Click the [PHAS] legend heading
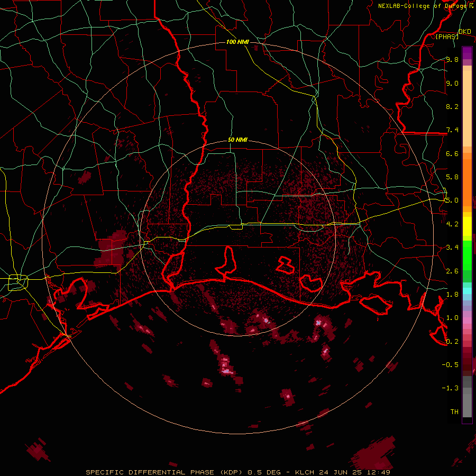 pos(447,36)
